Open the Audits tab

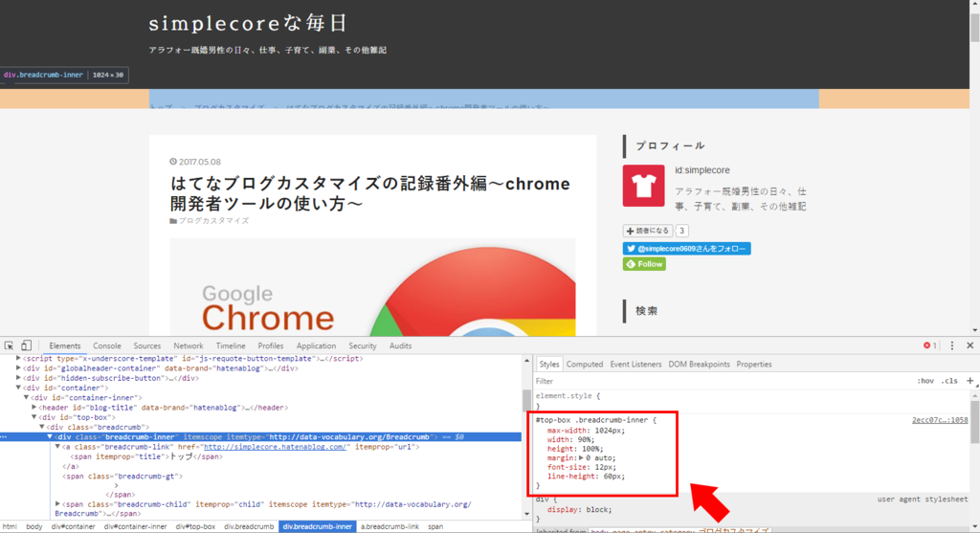point(400,345)
